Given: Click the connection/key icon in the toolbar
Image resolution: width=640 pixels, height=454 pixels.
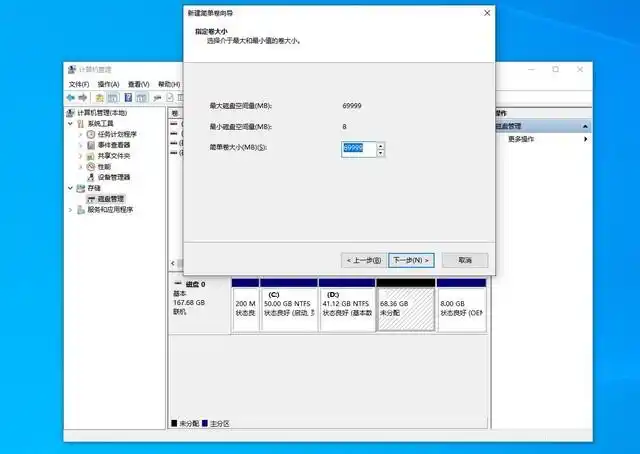Looking at the screenshot, I should [157, 98].
